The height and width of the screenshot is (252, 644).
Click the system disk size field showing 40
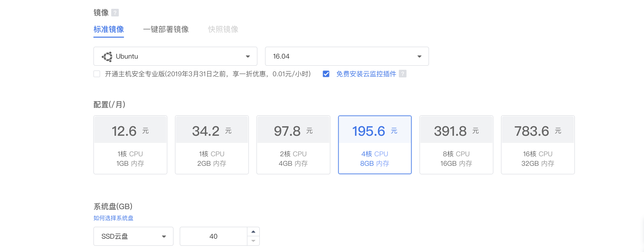214,236
